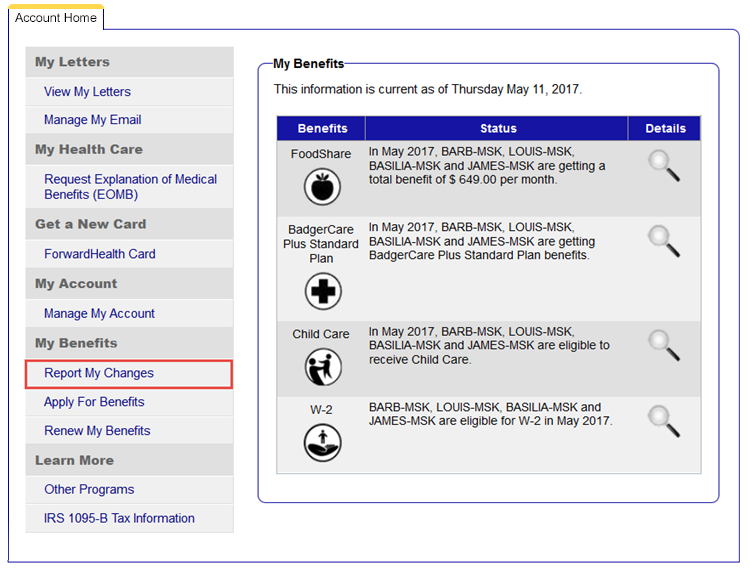Open BadgerCare Plus details magnifying glass
This screenshot has width=750, height=571.
click(664, 242)
